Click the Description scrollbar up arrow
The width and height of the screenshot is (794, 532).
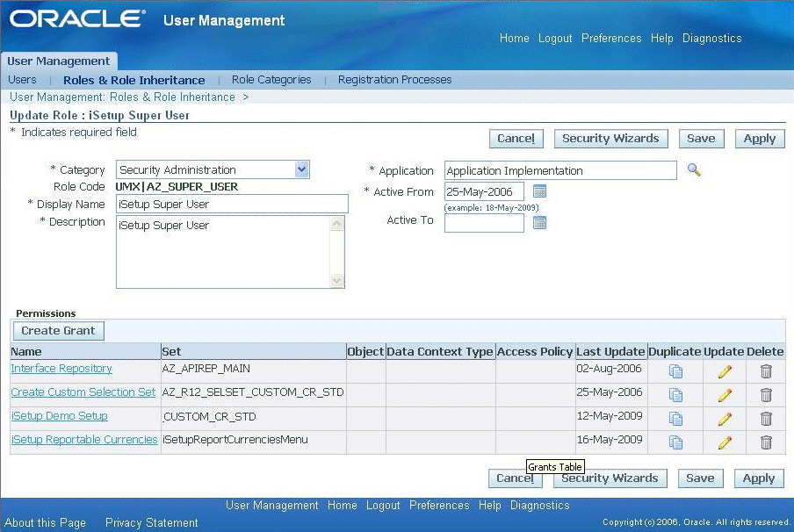(x=336, y=223)
